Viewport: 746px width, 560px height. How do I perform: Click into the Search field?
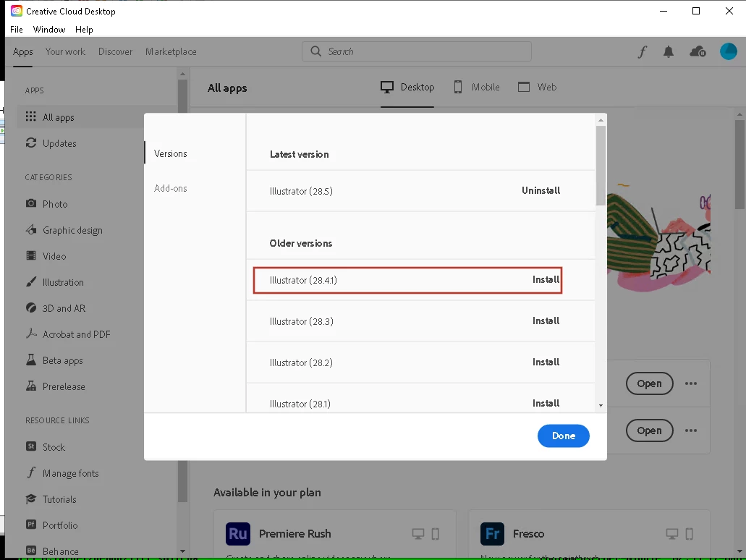[416, 51]
